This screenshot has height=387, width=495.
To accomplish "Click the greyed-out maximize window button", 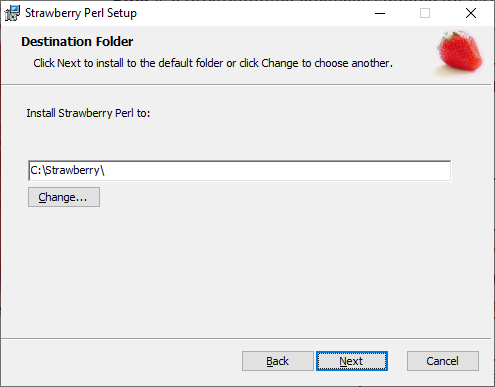I will (x=425, y=13).
